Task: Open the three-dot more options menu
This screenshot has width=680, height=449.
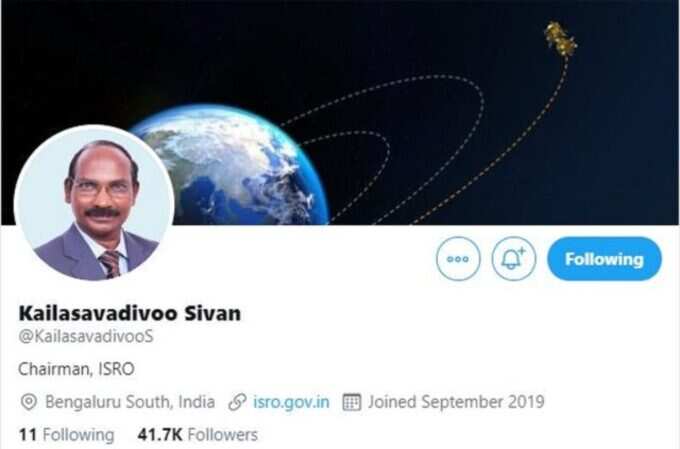Action: (x=458, y=259)
